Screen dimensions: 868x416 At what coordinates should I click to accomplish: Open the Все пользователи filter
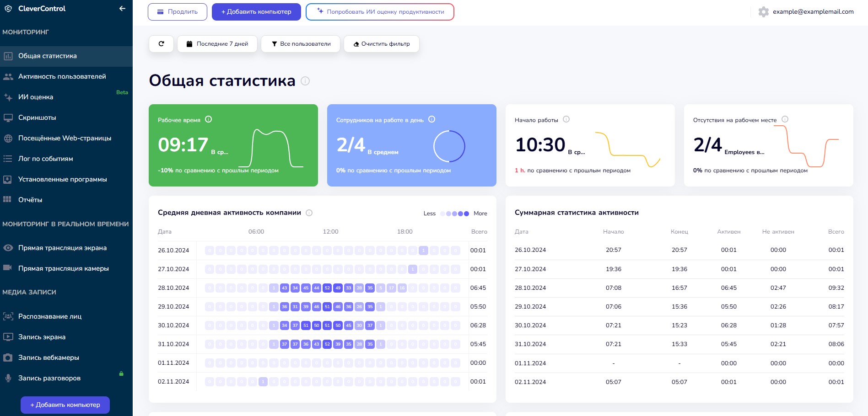pos(301,44)
